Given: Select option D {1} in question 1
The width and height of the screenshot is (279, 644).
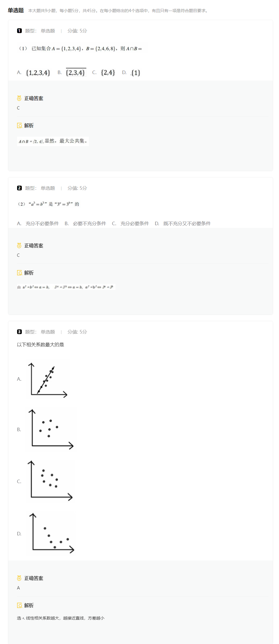Looking at the screenshot, I should coord(131,73).
